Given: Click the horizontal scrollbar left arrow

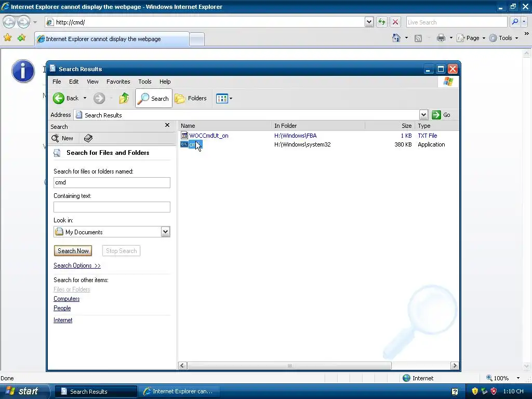Looking at the screenshot, I should 182,365.
